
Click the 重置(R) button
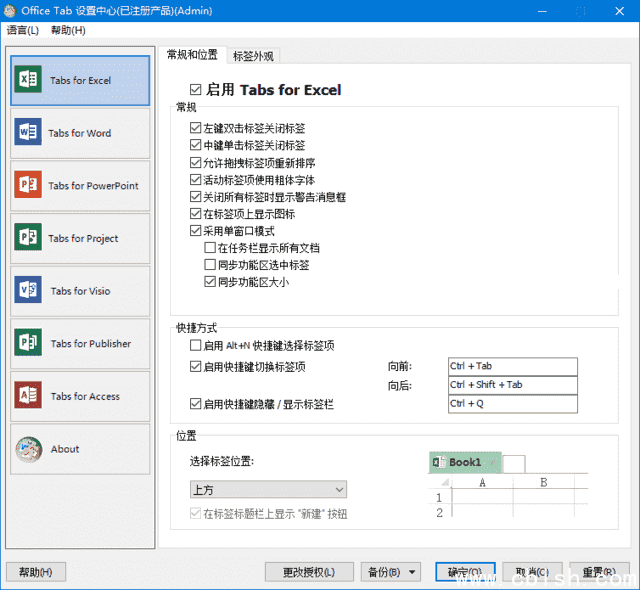click(x=599, y=572)
